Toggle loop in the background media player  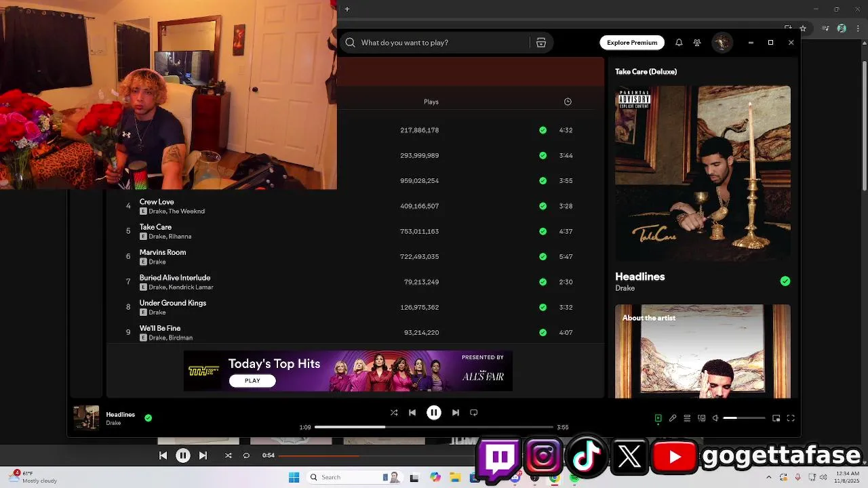pyautogui.click(x=246, y=455)
